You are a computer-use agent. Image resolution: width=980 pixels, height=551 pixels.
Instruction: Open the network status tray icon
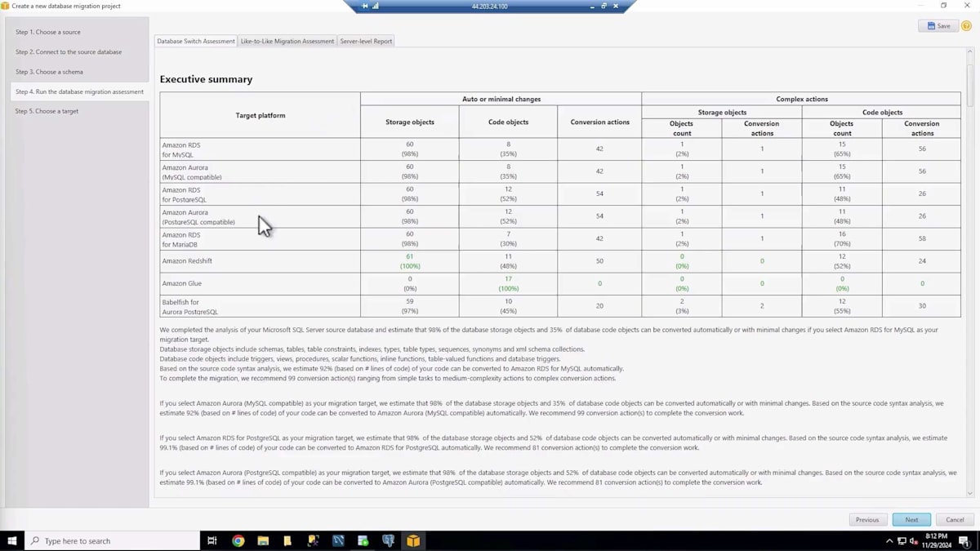(x=902, y=540)
